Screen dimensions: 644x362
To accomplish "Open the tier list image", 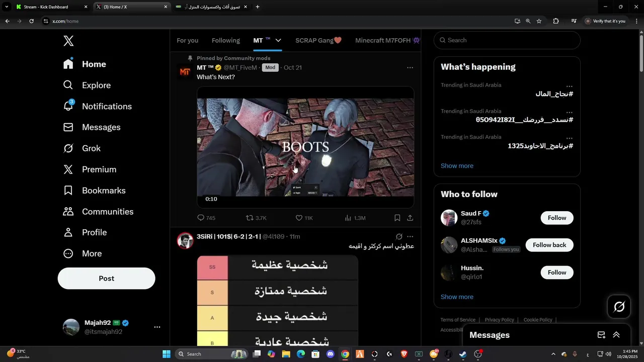I will tap(277, 301).
